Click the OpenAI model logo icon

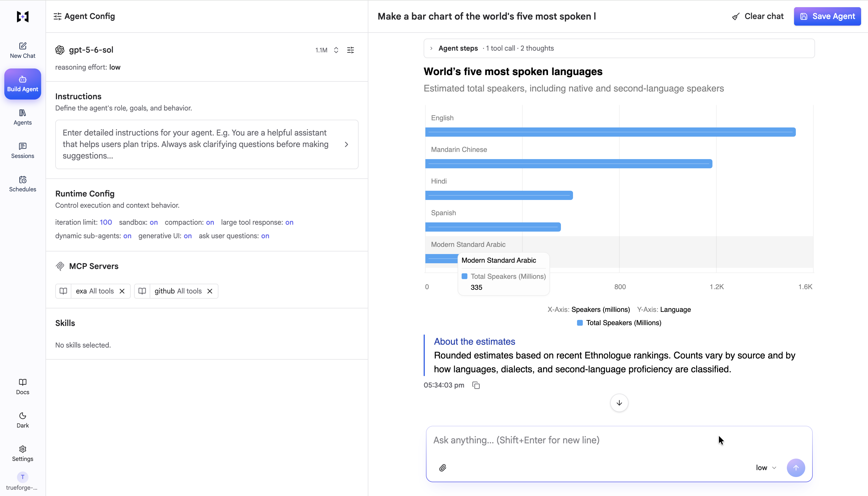(x=60, y=50)
